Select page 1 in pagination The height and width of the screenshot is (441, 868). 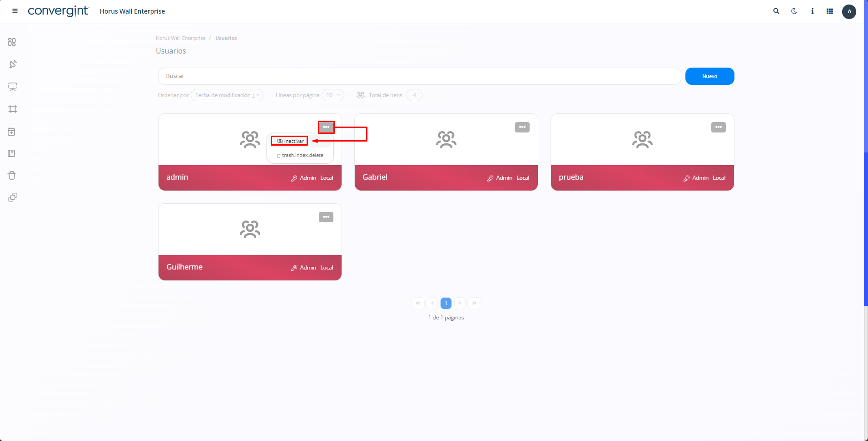[x=446, y=303]
